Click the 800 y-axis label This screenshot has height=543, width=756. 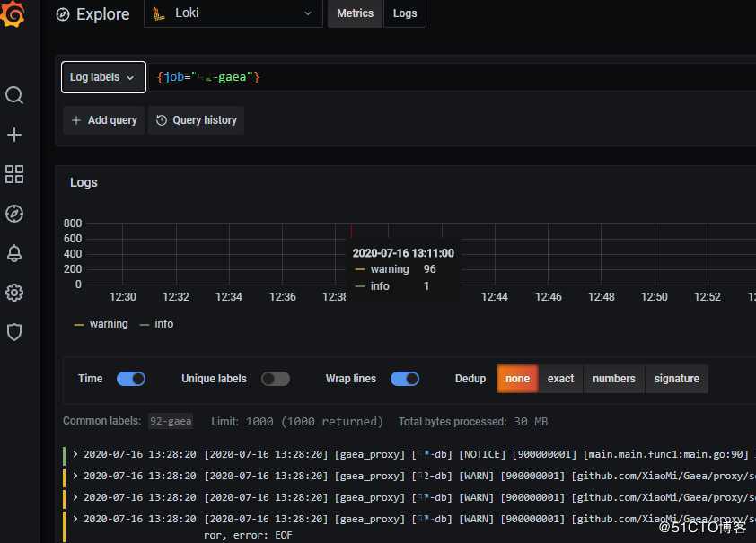click(x=73, y=223)
